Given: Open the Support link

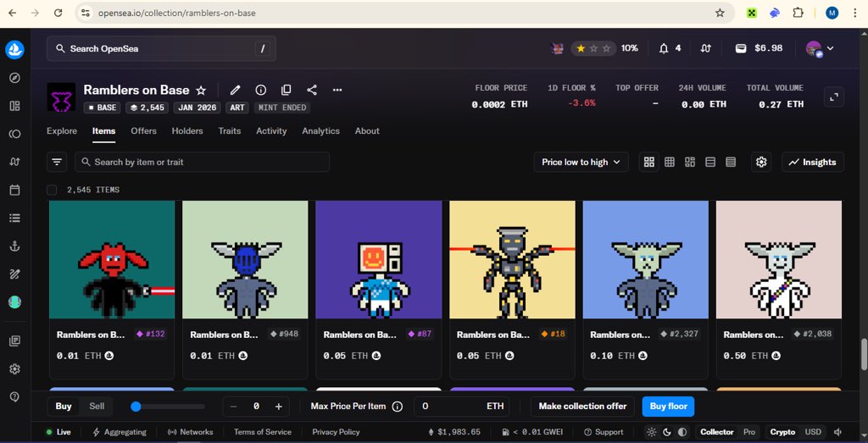Looking at the screenshot, I should click(x=604, y=432).
